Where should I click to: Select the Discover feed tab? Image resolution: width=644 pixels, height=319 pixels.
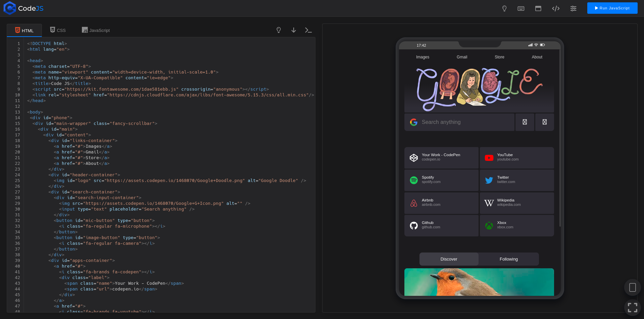click(x=449, y=259)
